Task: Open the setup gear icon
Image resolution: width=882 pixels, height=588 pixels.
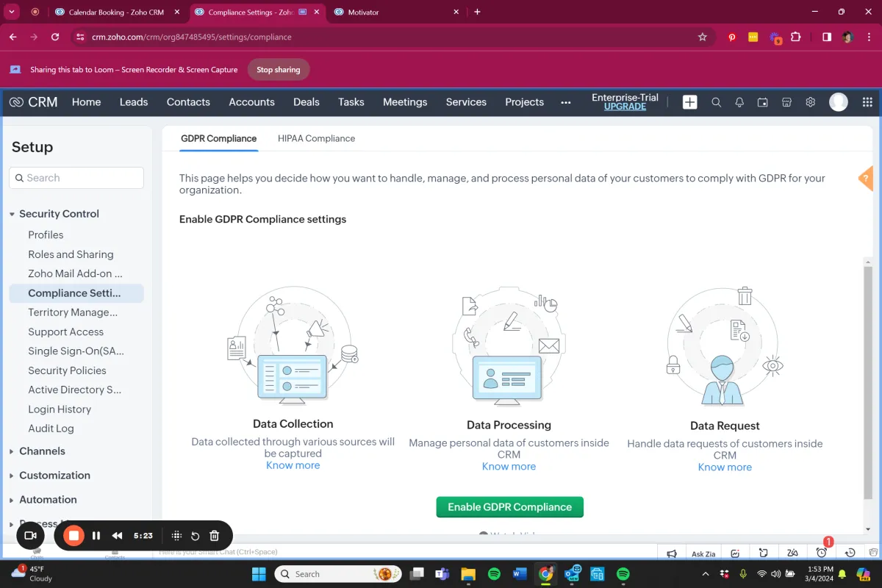Action: [x=810, y=102]
